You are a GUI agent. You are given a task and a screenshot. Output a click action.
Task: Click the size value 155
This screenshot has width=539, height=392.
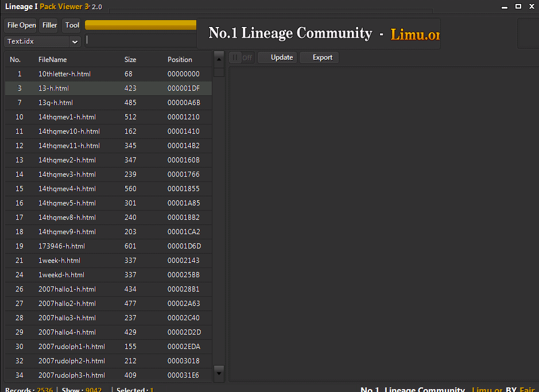coord(130,347)
